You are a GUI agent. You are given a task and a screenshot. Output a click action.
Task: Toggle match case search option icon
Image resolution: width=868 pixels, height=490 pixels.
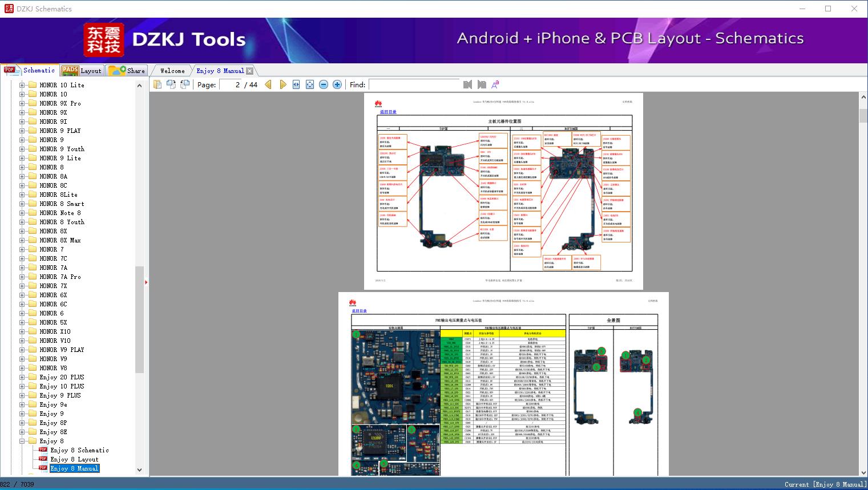495,84
